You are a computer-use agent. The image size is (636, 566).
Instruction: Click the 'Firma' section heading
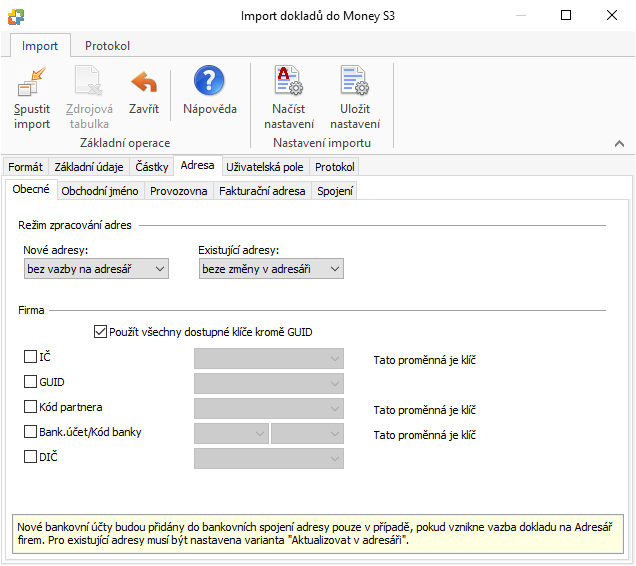pos(31,310)
